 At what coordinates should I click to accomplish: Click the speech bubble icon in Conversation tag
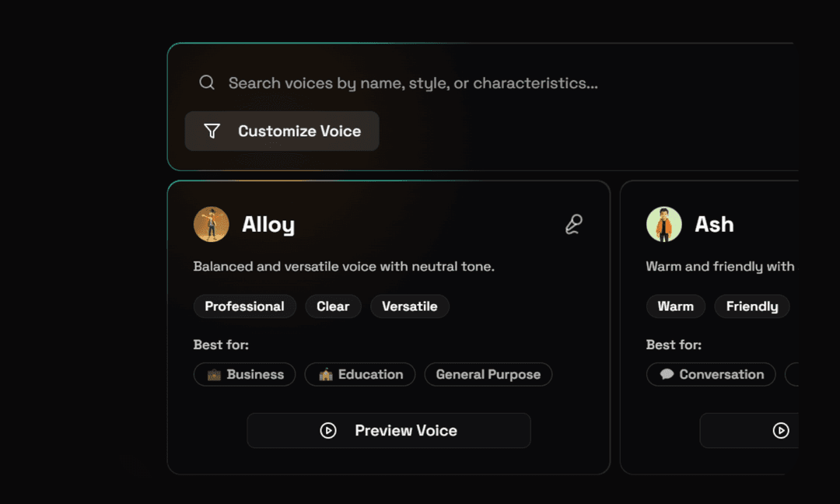pos(667,375)
